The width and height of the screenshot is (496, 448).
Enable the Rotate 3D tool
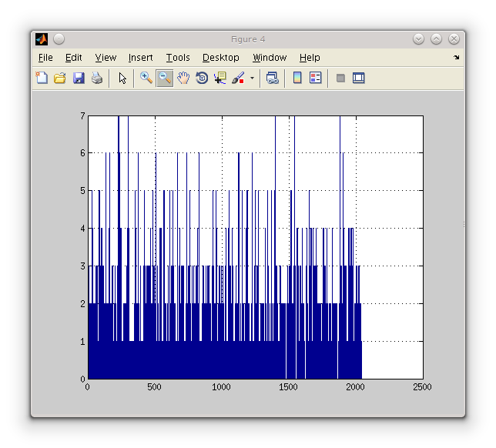[x=202, y=78]
